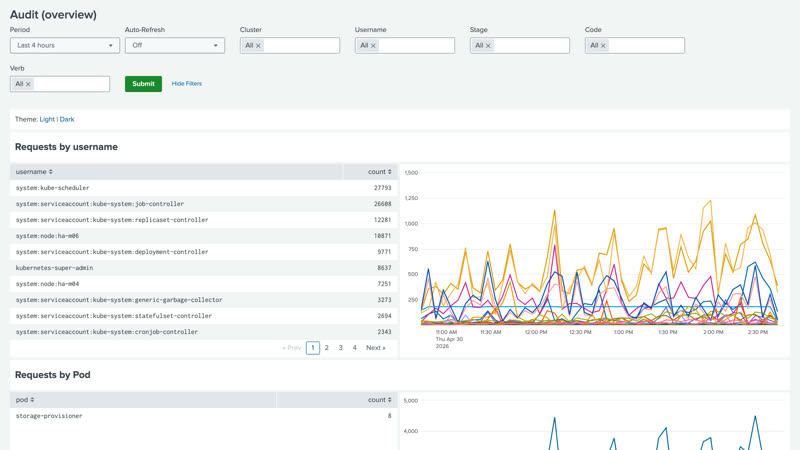Image resolution: width=800 pixels, height=450 pixels.
Task: Open the Period dropdown showing Last 4 hours
Action: click(x=65, y=45)
